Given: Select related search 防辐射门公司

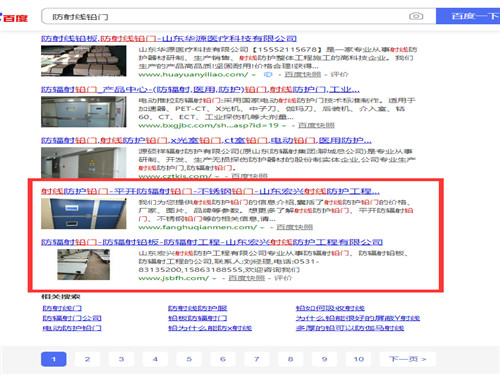Looking at the screenshot, I should 72,318.
